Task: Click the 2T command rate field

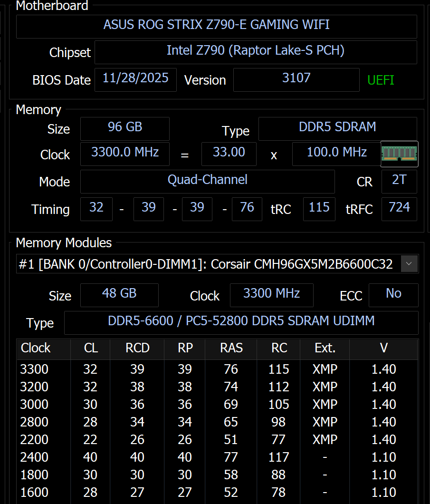Action: tap(399, 181)
